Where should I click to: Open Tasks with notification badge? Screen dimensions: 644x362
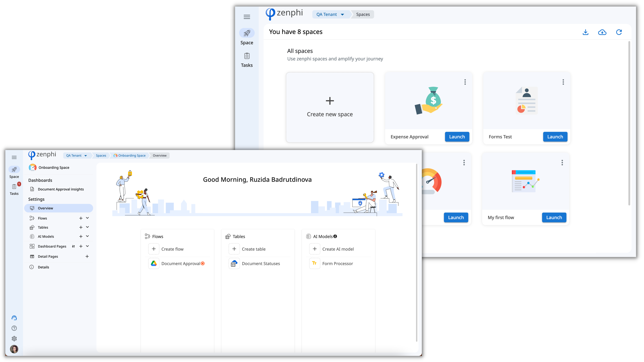[x=14, y=187]
